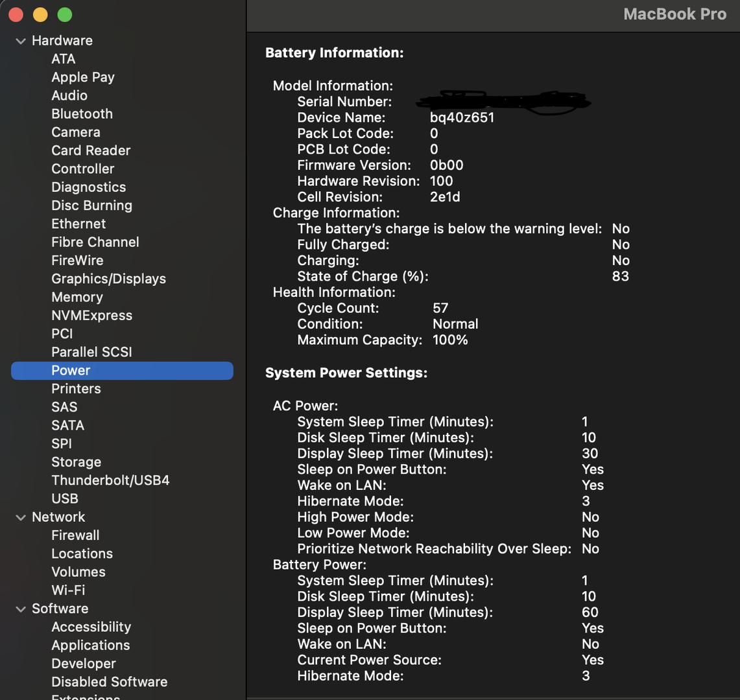Open Diagnostics section
740x700 pixels.
click(89, 187)
